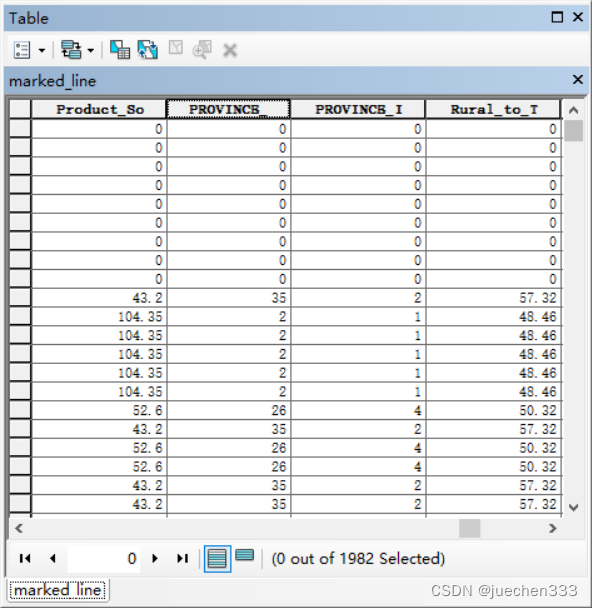Switch to the marked_line bottom tab
Image resolution: width=592 pixels, height=608 pixels.
(58, 590)
